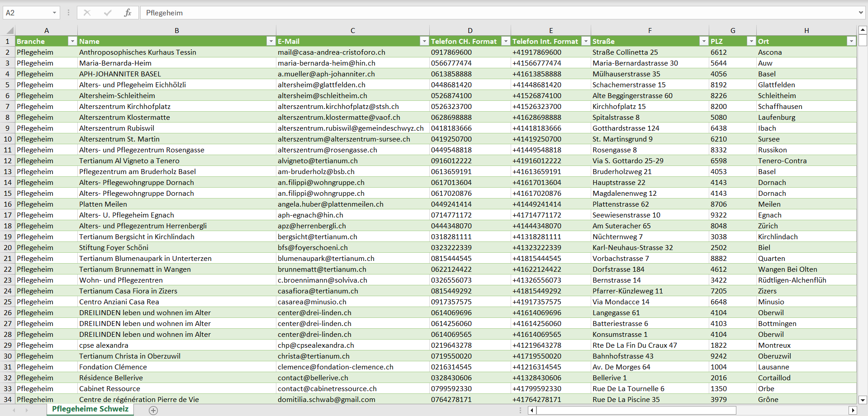The height and width of the screenshot is (416, 868).
Task: Click cell 'a.mueller@aph-johanniter.ch'
Action: 353,74
